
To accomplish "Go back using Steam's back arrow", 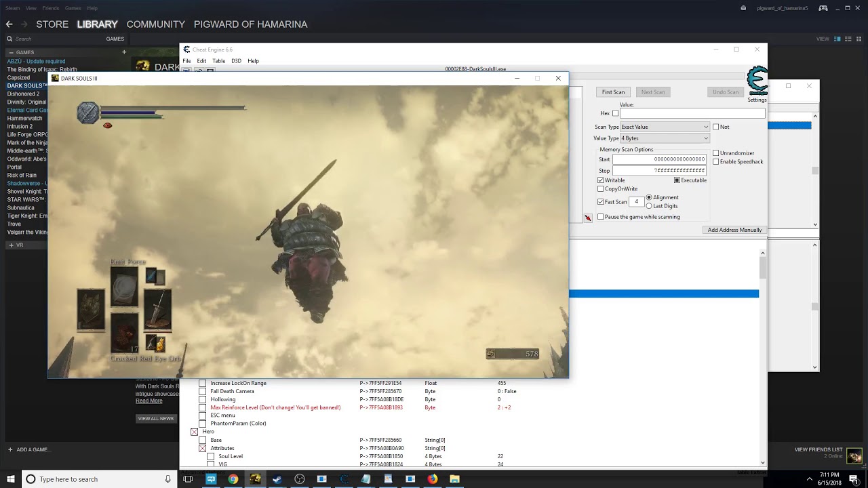I will pos(9,24).
